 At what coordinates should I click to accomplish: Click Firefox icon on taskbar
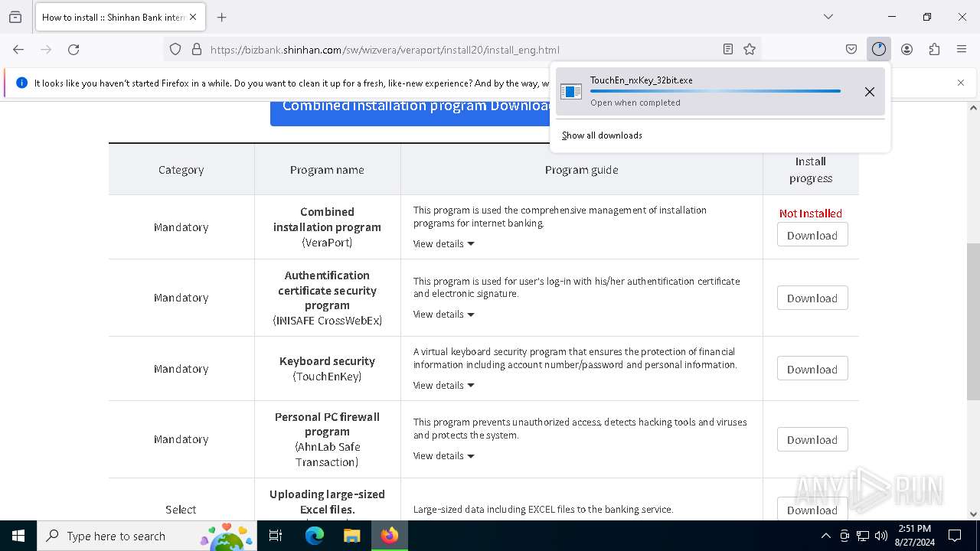point(390,536)
